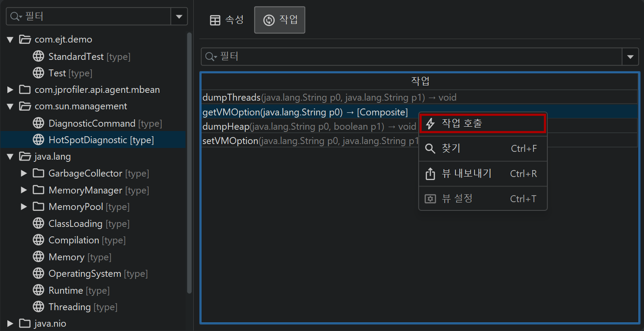The height and width of the screenshot is (331, 644).
Task: Select GarbageCollector [type] in the tree
Action: click(99, 174)
